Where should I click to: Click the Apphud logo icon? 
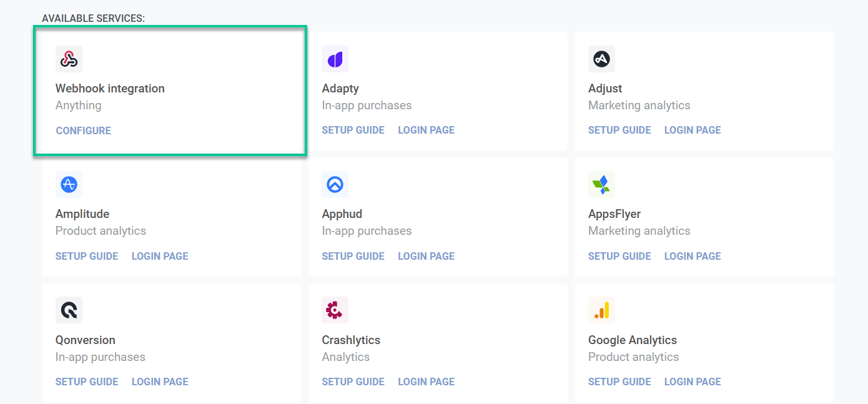point(335,185)
